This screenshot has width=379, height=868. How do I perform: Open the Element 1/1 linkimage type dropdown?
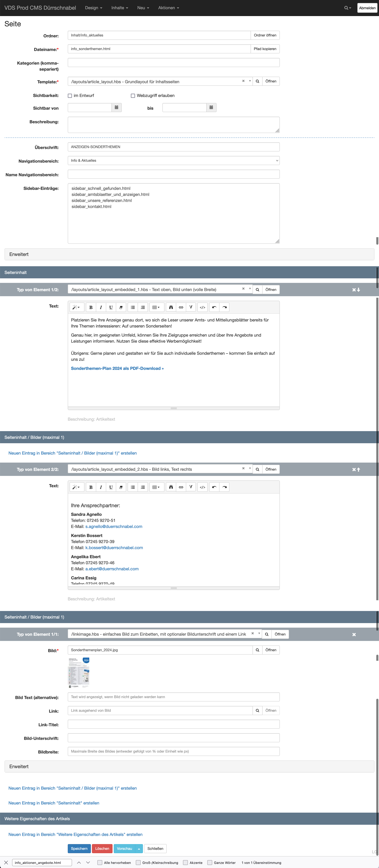click(165, 634)
